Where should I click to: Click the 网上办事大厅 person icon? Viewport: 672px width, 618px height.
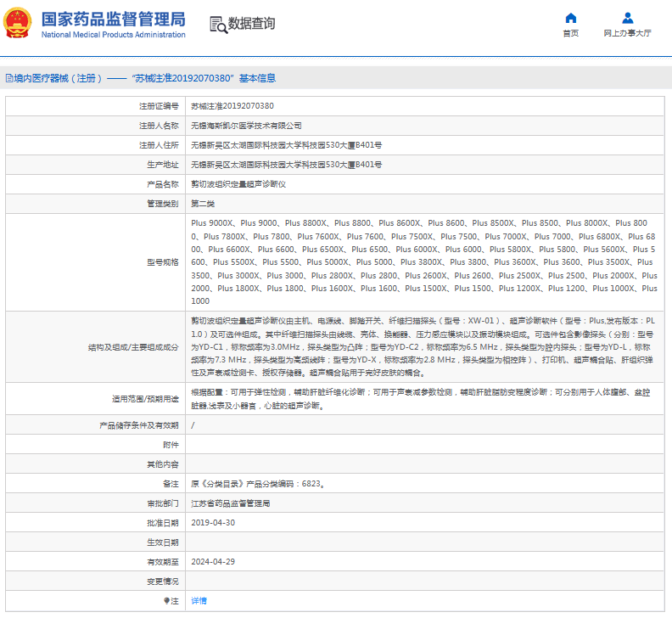coord(627,18)
